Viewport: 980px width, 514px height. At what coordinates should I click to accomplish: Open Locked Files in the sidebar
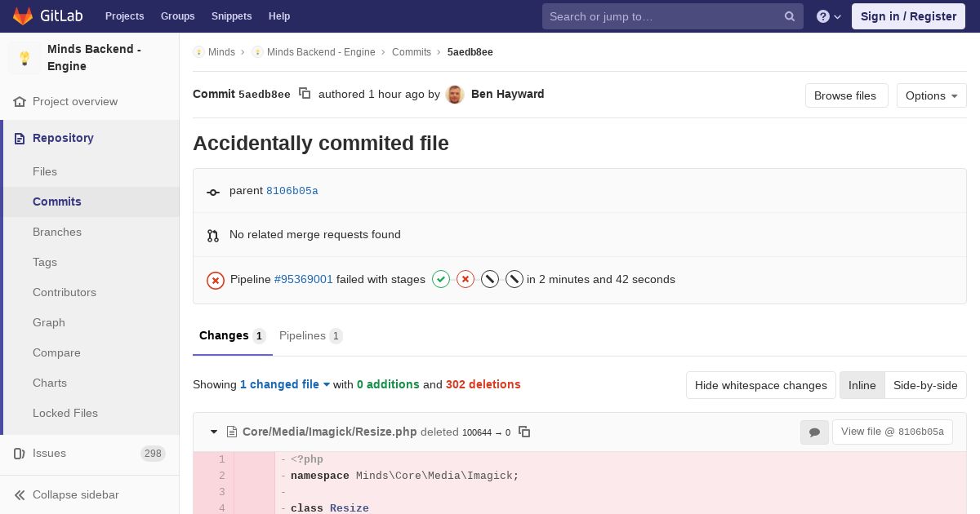point(65,413)
